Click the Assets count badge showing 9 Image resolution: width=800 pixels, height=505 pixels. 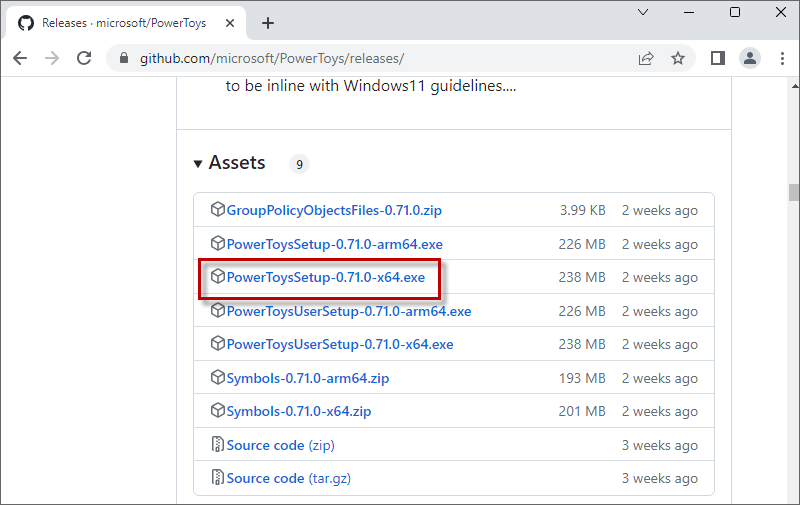299,164
